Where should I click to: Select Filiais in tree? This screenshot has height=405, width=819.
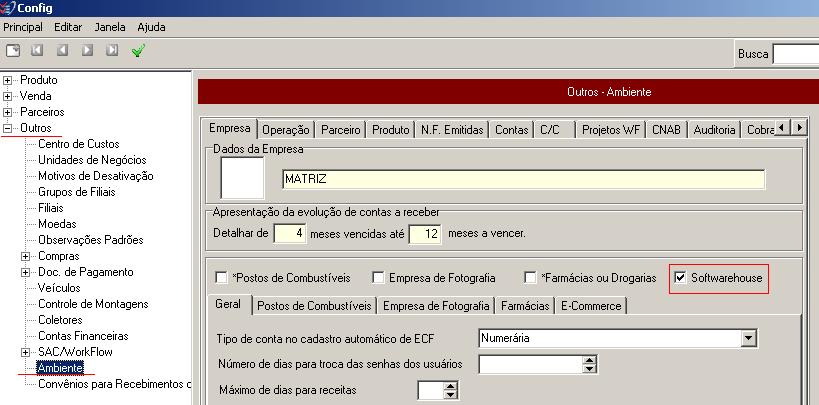tap(51, 208)
